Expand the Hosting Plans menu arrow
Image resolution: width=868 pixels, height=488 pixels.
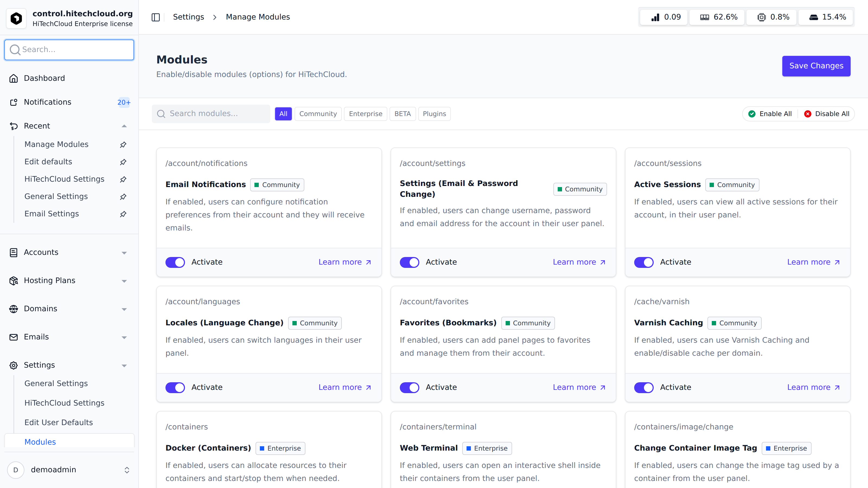point(124,281)
